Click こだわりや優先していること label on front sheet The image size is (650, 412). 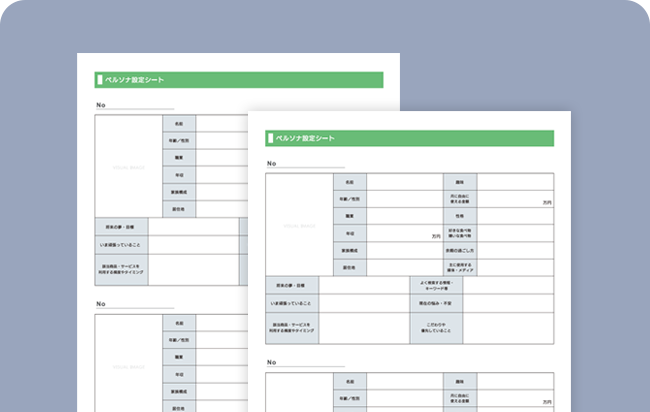click(x=437, y=328)
